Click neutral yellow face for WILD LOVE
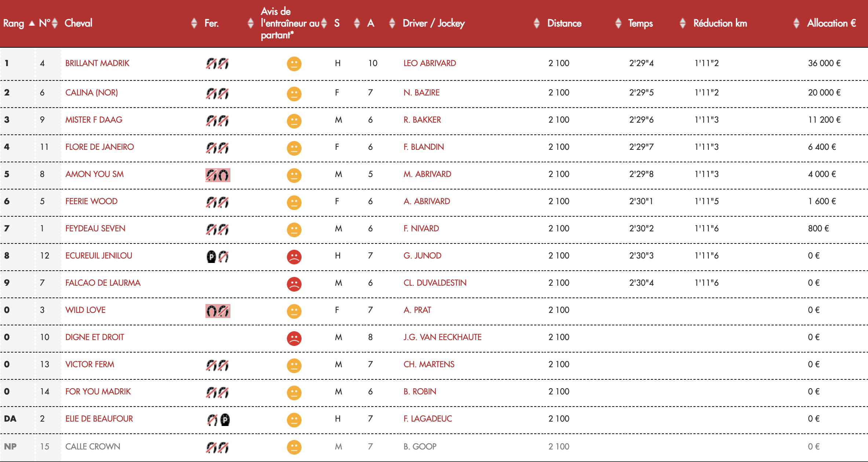Screen dimensions: 868x462 pyautogui.click(x=294, y=311)
